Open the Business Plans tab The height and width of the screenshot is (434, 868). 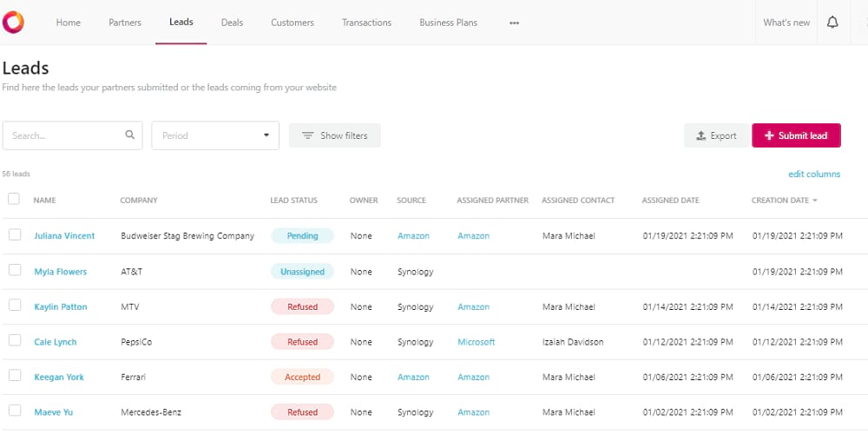coord(449,23)
